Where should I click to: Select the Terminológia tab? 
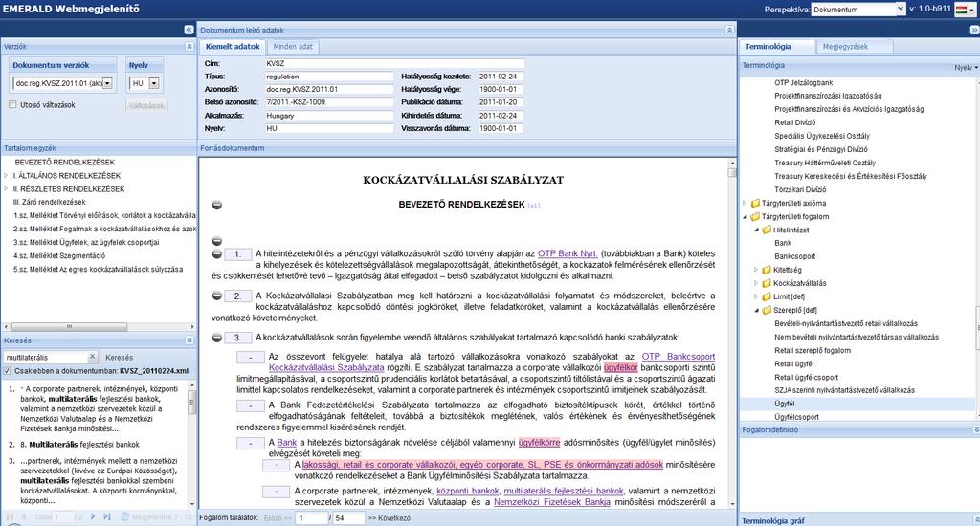pyautogui.click(x=768, y=46)
